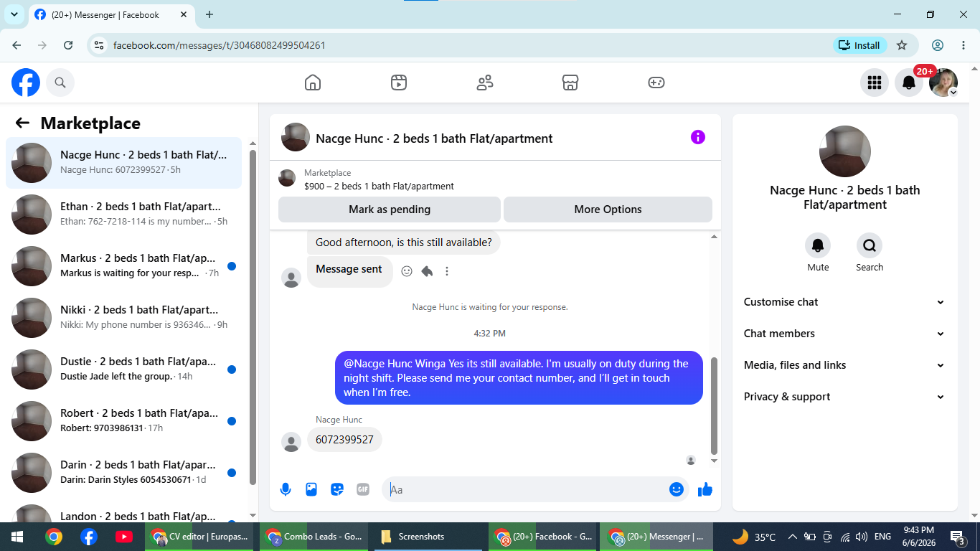980x551 pixels.
Task: Open the Friends icon in top navigation
Action: [x=485, y=83]
